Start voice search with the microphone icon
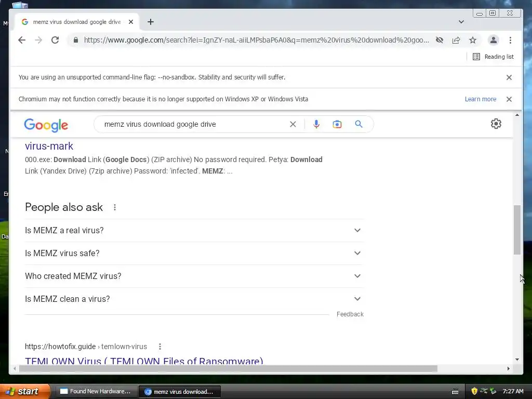The width and height of the screenshot is (532, 399). [316, 124]
